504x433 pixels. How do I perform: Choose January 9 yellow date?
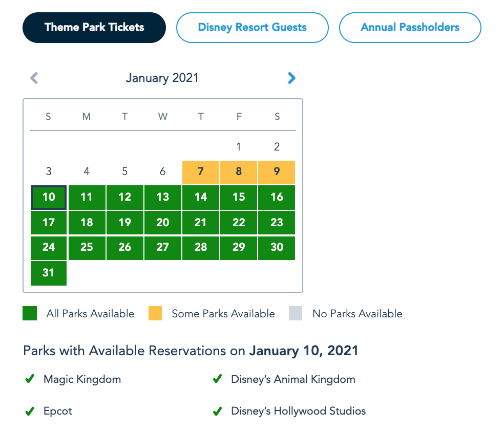click(277, 172)
